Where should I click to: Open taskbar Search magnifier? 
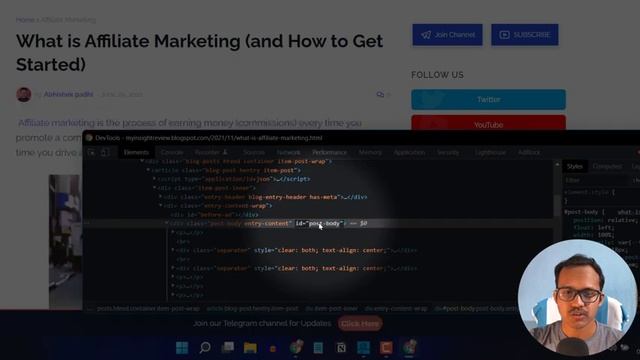[205, 348]
